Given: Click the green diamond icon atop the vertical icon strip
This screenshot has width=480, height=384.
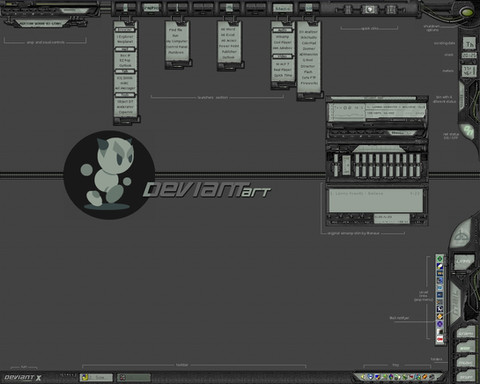Looking at the screenshot, I should (x=440, y=259).
